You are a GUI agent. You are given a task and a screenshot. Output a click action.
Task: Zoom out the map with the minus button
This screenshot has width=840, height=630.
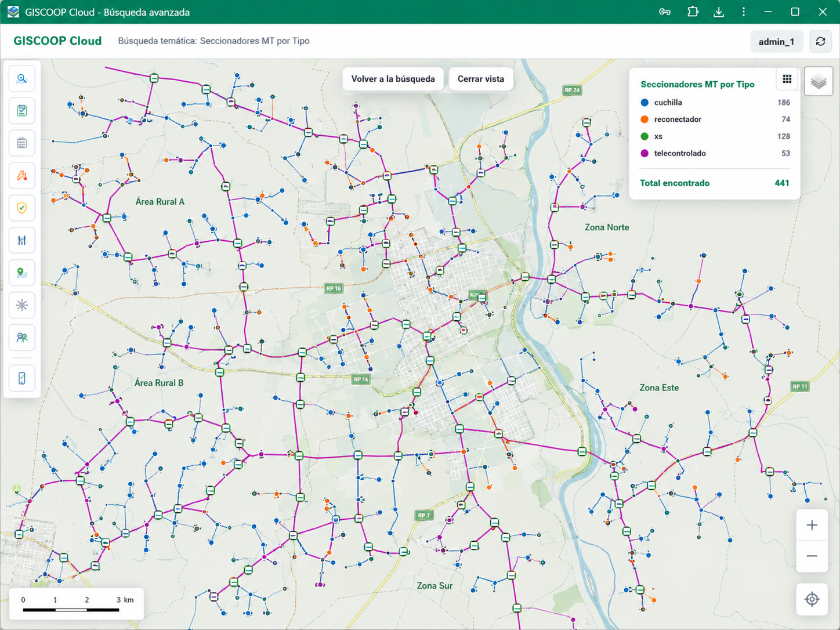point(812,556)
